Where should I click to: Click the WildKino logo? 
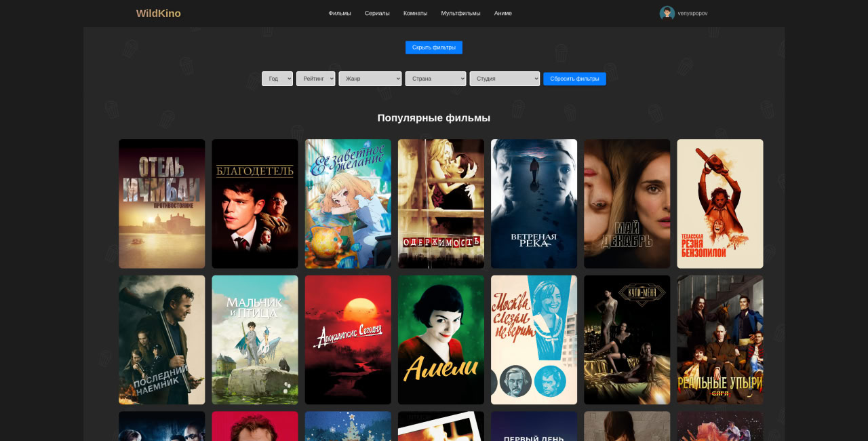point(158,14)
